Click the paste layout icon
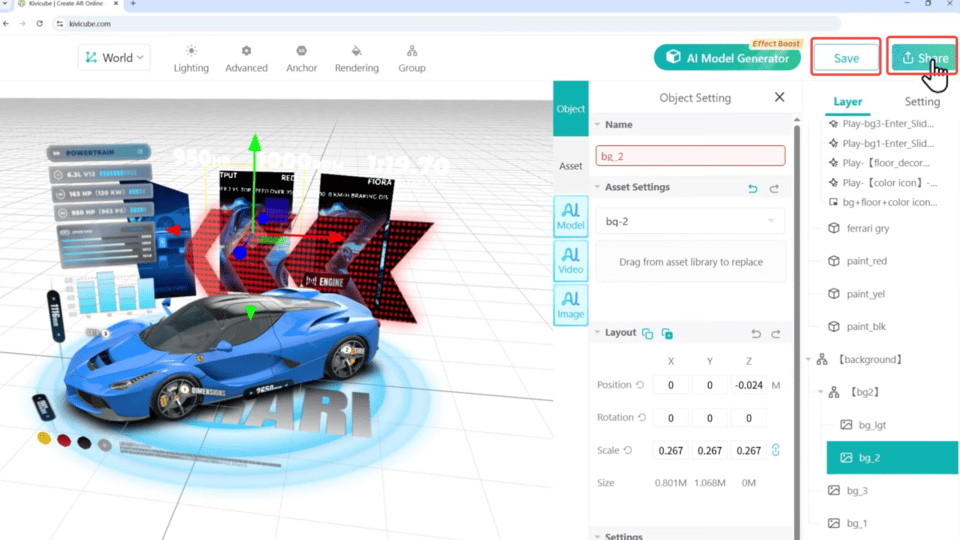The width and height of the screenshot is (960, 540). tap(667, 334)
